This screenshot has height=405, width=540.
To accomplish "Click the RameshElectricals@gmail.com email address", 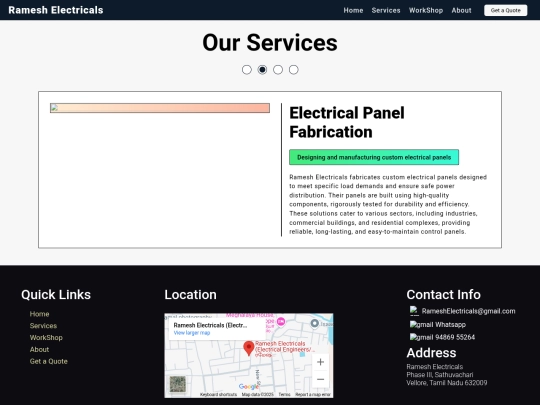I will (x=468, y=311).
